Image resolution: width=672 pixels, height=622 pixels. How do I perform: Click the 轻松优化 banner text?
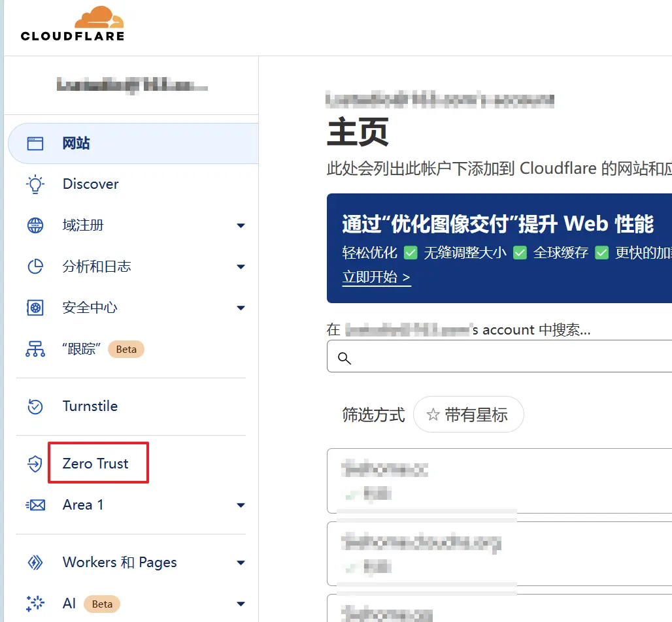click(370, 253)
